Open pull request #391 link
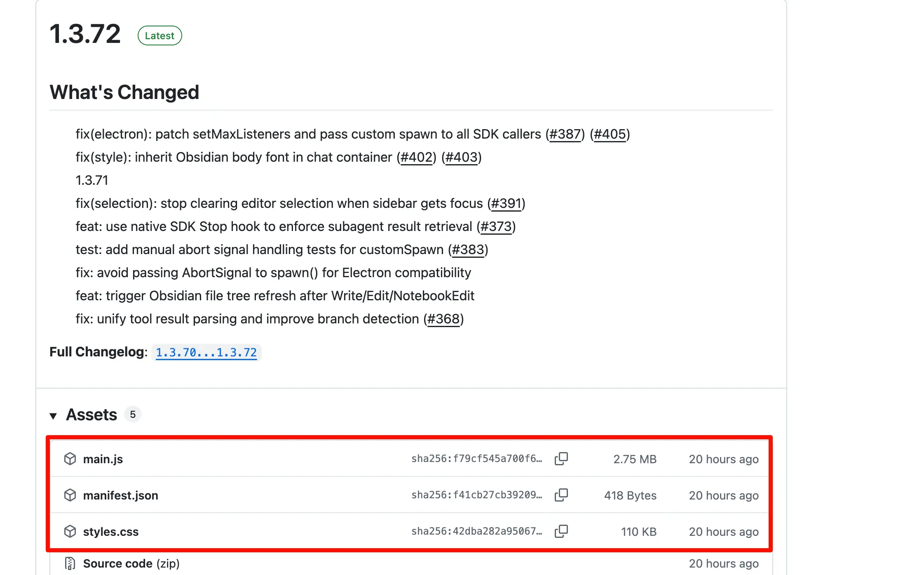Viewport: 924px width, 575px height. click(506, 203)
